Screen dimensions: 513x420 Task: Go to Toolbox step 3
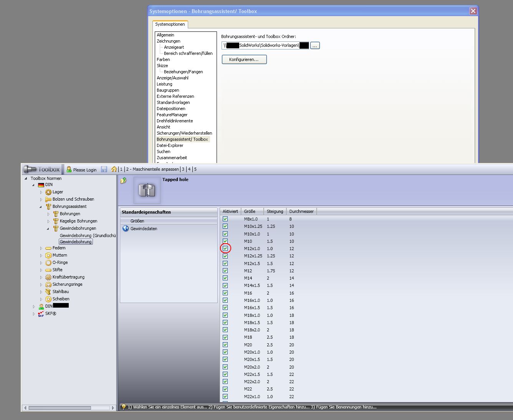[x=183, y=169]
